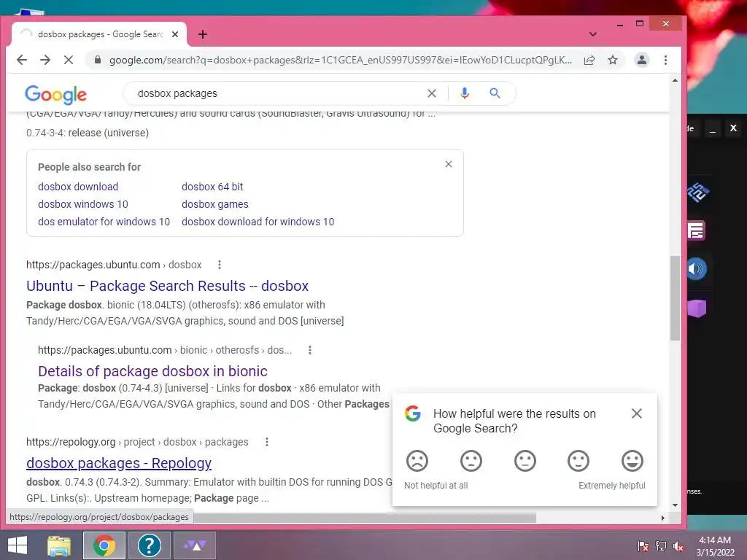This screenshot has width=747, height=560.
Task: Rate results Not helpful at all face
Action: [x=417, y=461]
